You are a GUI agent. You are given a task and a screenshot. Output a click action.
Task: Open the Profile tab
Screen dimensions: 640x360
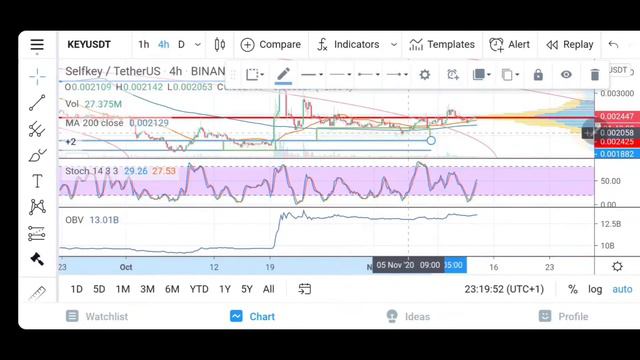coord(564,316)
